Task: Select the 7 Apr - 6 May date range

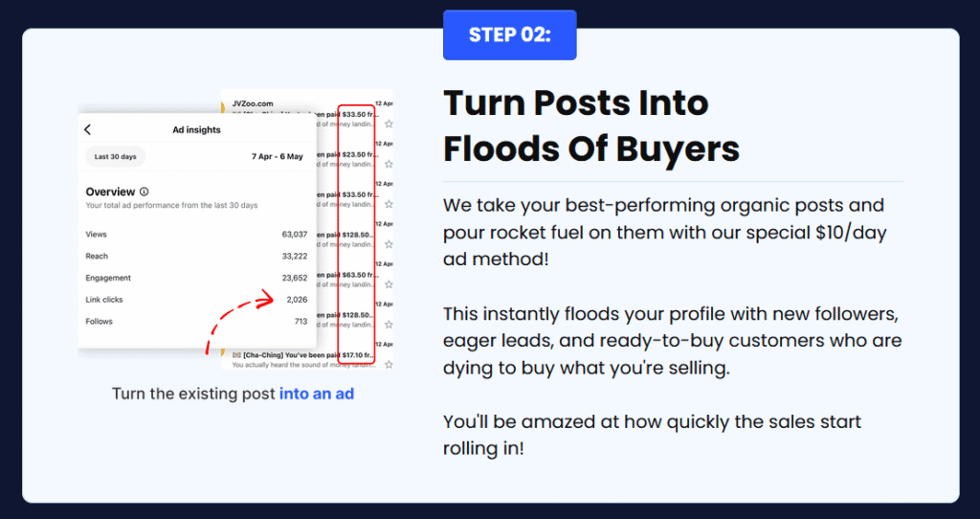Action: point(277,156)
